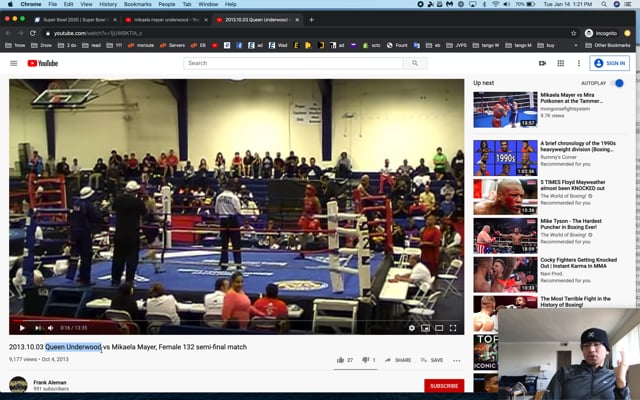Dislike the video with thumbs down
640x400 pixels.
coord(366,360)
